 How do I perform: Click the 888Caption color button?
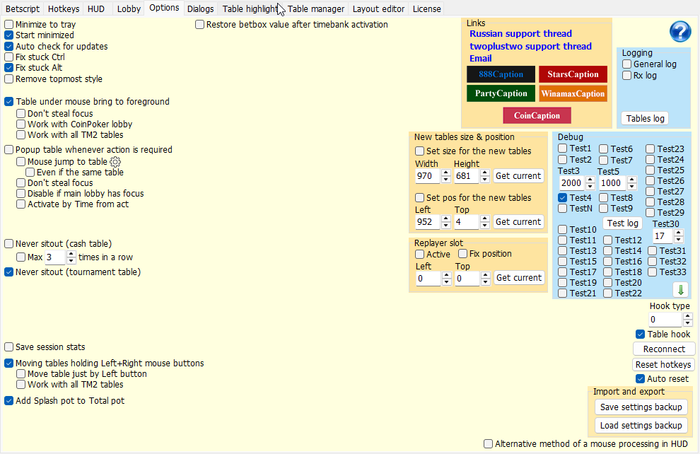[500, 74]
